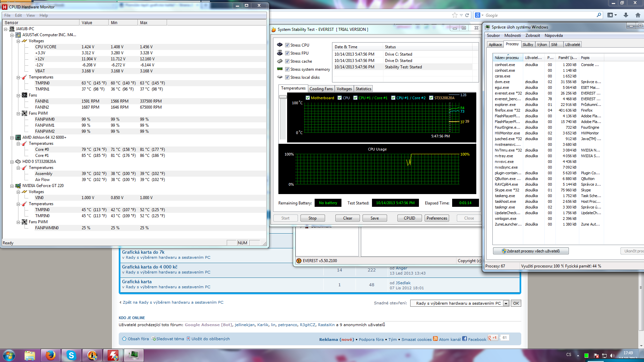Collapse the ASUSTeK Computer INC. node
Image resolution: width=644 pixels, height=362 pixels.
coord(12,35)
